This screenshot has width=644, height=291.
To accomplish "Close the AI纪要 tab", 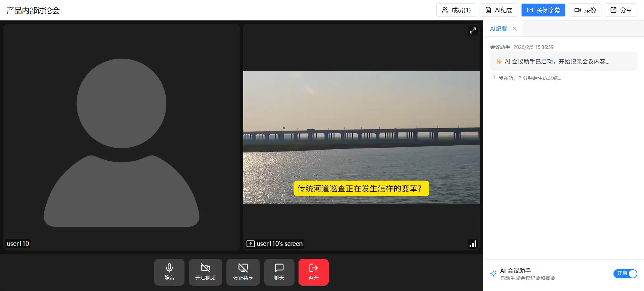I will point(515,29).
